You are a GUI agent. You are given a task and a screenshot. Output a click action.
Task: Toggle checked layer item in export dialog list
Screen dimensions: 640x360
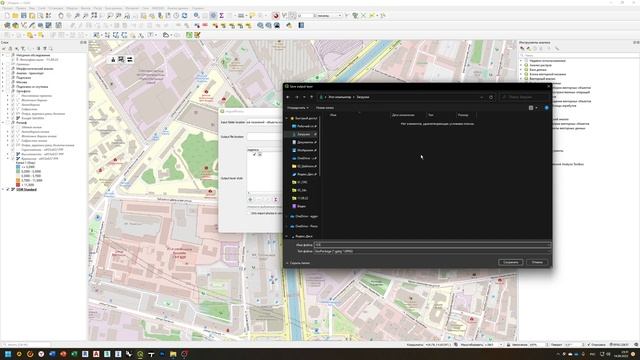254,154
